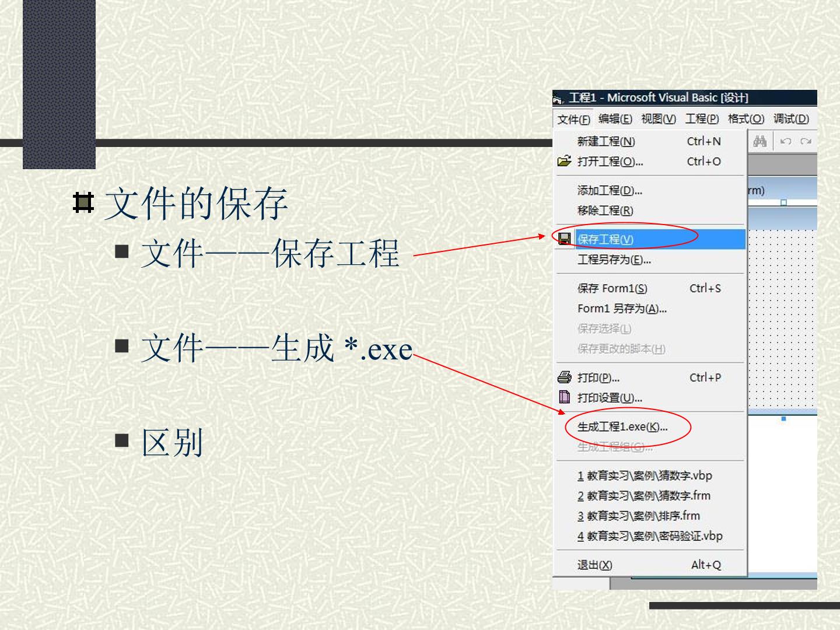The image size is (840, 630).
Task: Click the form's bottom-edge blue sizing handle
Action: pyautogui.click(x=783, y=418)
